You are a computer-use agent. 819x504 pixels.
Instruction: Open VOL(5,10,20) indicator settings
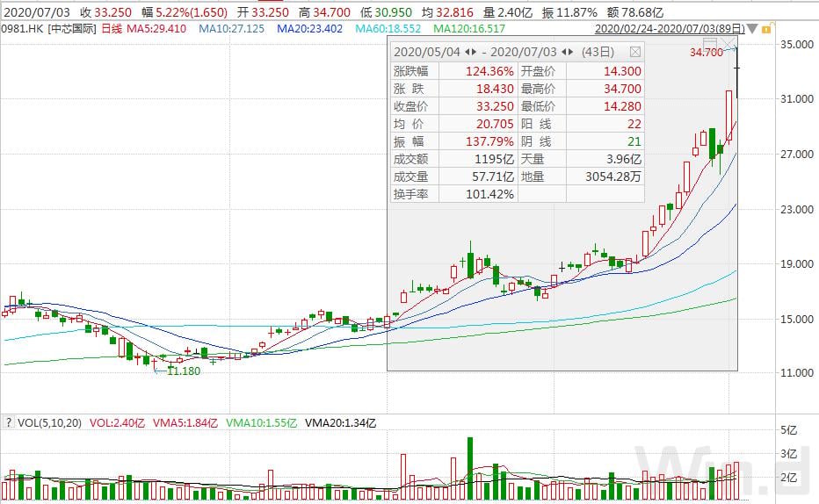(49, 422)
